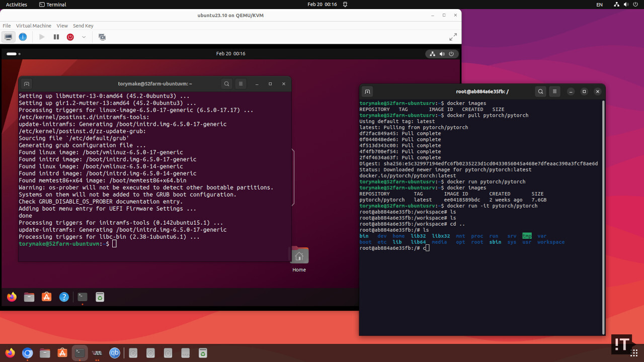Open hamburger menu in torymake guest terminal

[240, 84]
